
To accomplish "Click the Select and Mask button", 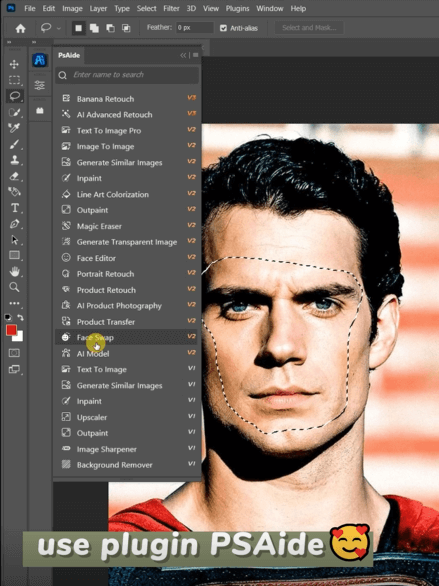I will [x=309, y=28].
